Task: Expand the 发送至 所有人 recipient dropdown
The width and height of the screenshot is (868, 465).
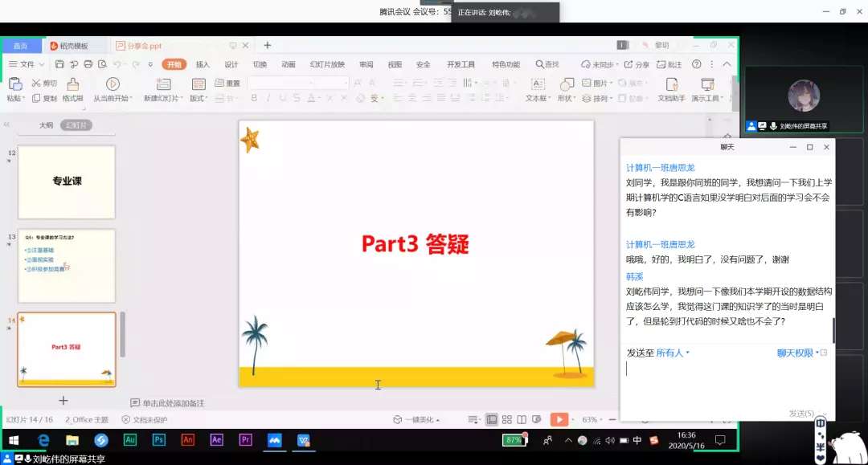Action: coord(672,353)
